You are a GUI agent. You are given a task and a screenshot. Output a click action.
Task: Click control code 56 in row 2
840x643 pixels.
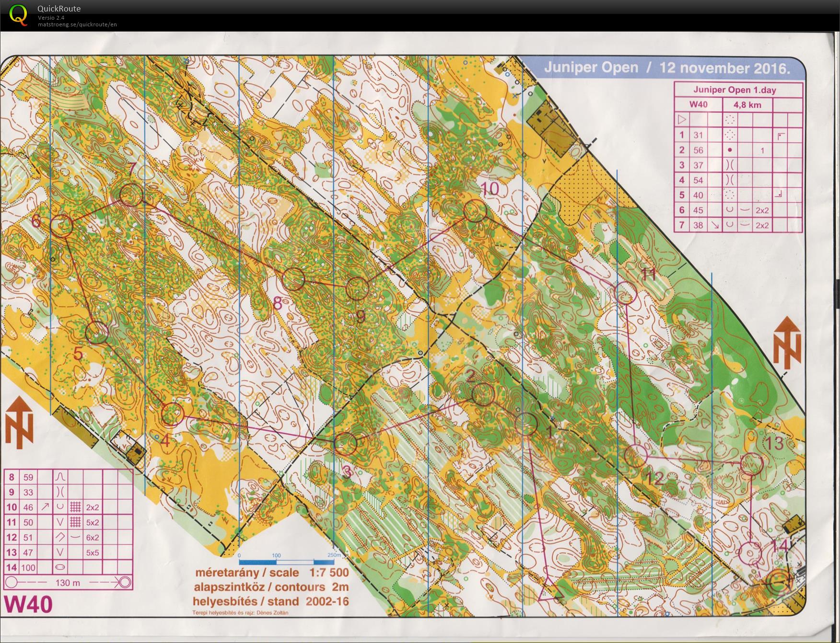point(698,150)
